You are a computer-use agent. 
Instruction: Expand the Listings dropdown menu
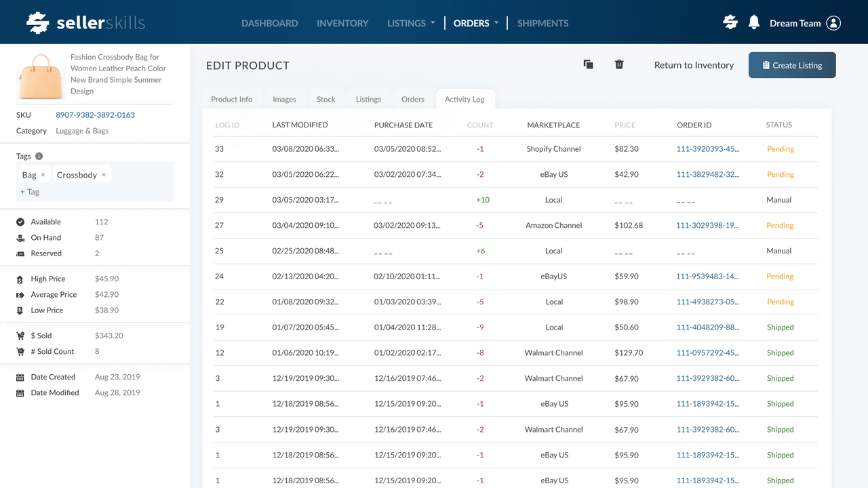click(433, 23)
